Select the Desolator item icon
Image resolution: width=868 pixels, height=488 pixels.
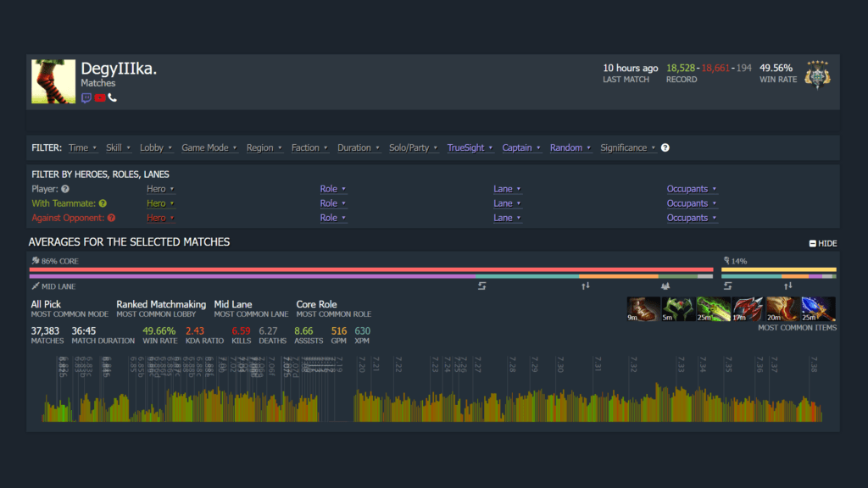(748, 308)
